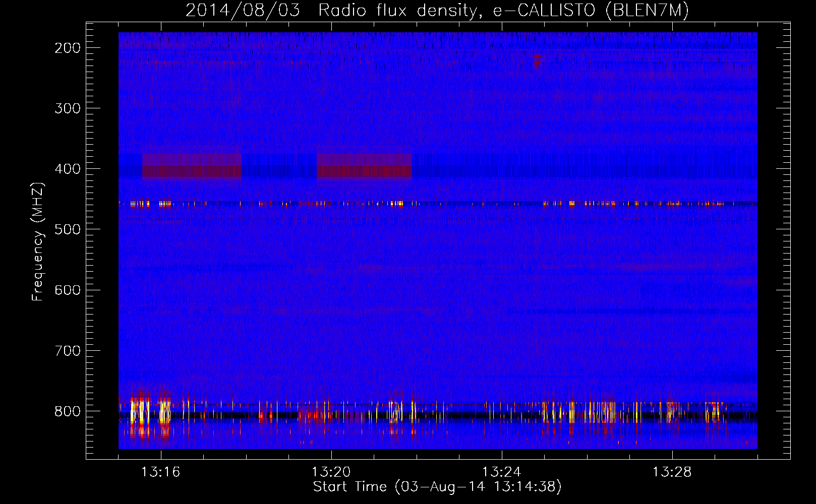Click the bright yellow burst near 800 MHz at 13:15

(x=140, y=411)
